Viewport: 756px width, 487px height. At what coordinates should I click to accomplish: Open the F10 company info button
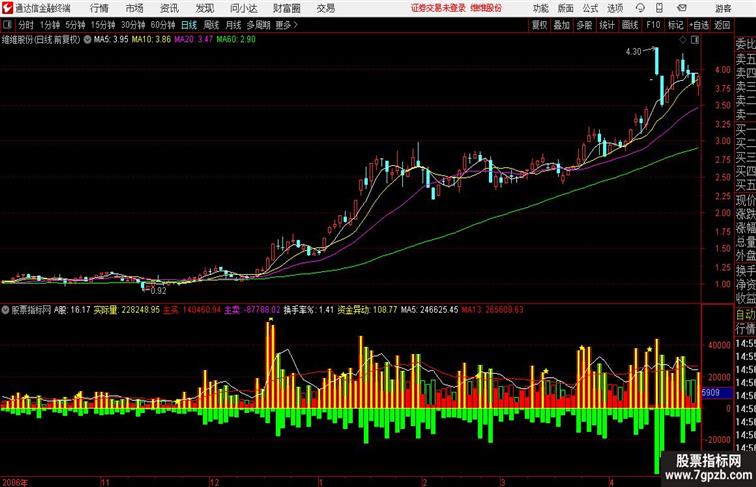653,25
